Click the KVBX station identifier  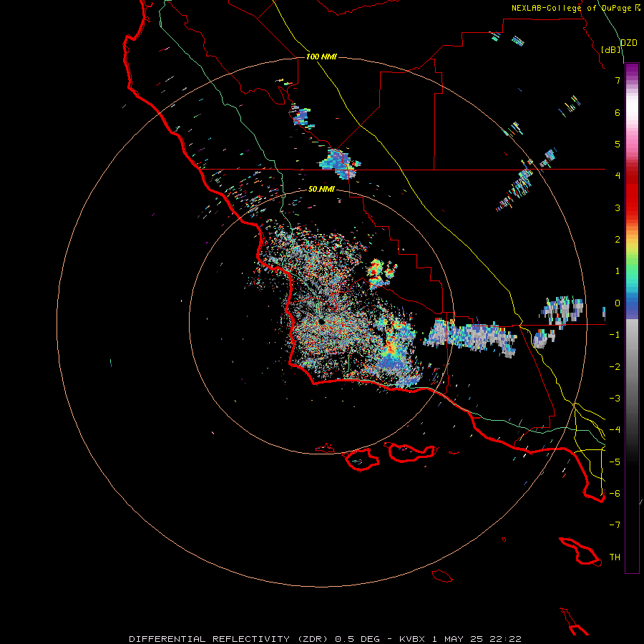click(x=414, y=639)
